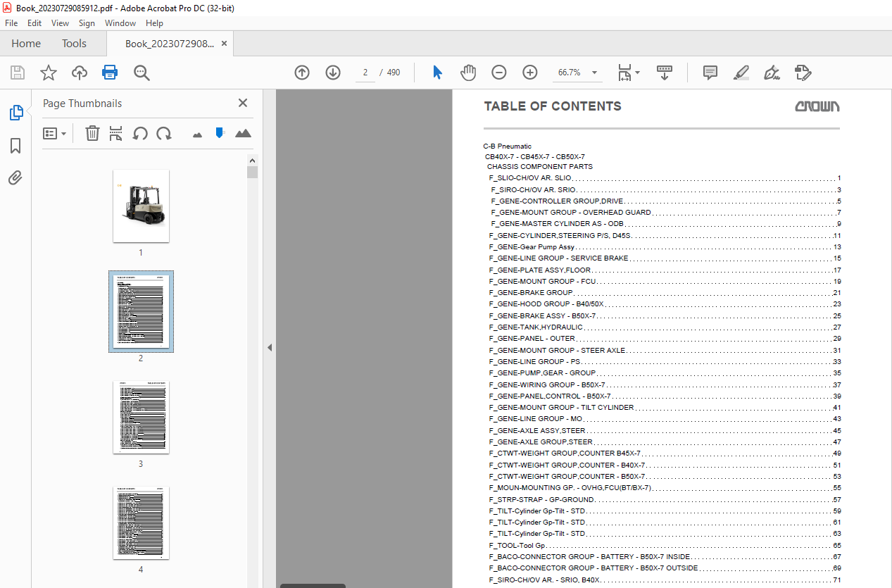Reduce thumbnail size with small mountain icon

tap(197, 134)
